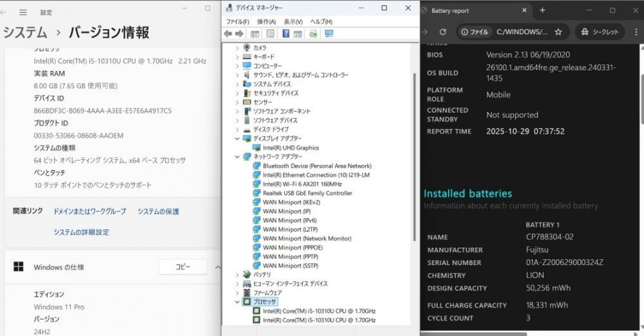This screenshot has width=644, height=336.
Task: Click the blue Help toolbar icon
Action: (x=286, y=34)
